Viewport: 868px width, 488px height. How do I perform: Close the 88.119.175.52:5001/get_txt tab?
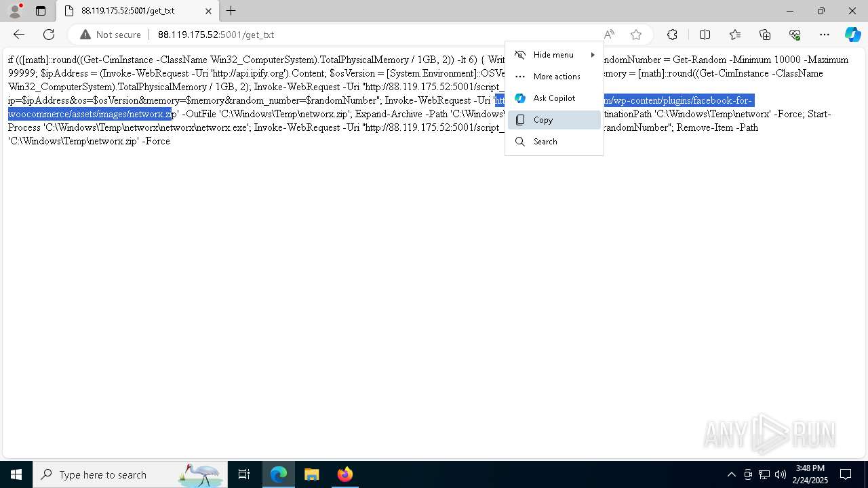[x=208, y=11]
